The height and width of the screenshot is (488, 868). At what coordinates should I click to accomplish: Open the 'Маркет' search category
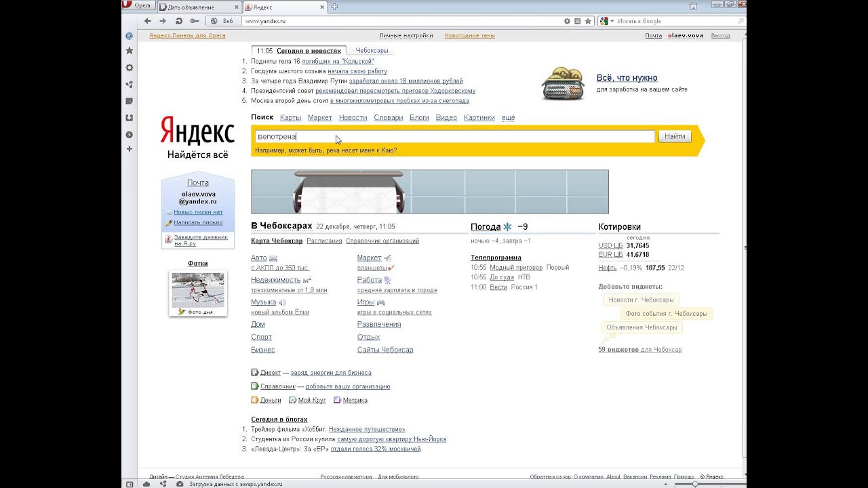320,118
